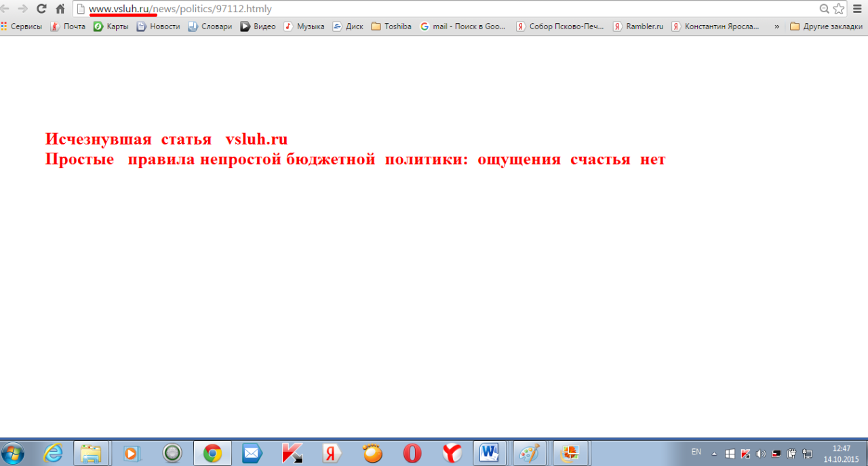Viewport: 868px width, 466px height.
Task: Open the Kaspersky tray icon
Action: coord(745,454)
